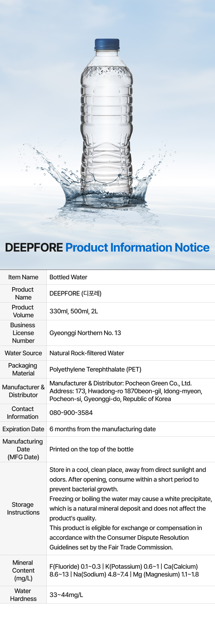Click the 'Product Information Notice' blue heading
This screenshot has width=215, height=644.
point(137,248)
